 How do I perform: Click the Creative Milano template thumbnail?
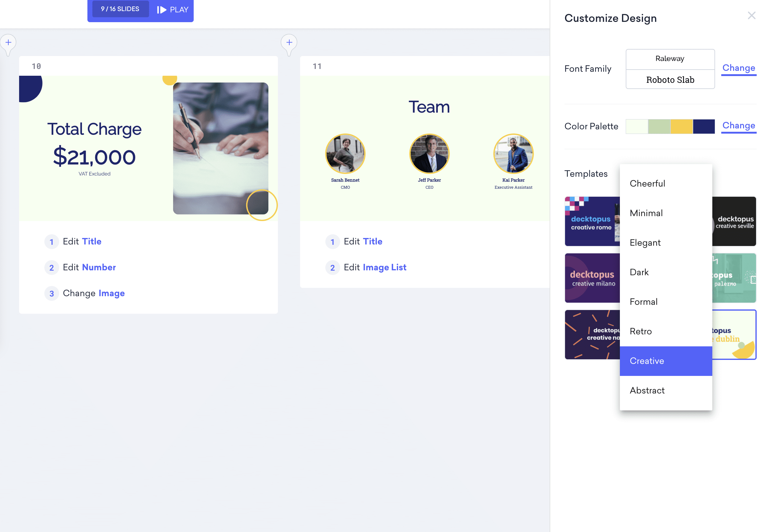tap(592, 277)
